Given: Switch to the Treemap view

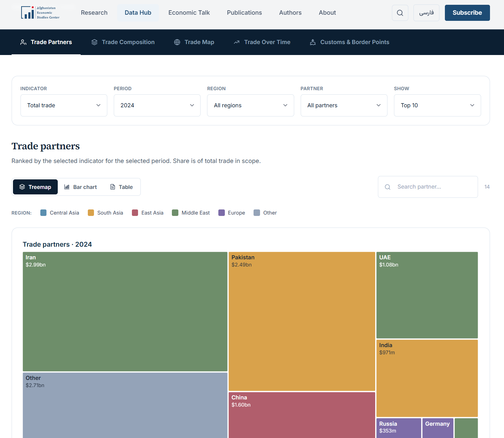Looking at the screenshot, I should tap(35, 187).
